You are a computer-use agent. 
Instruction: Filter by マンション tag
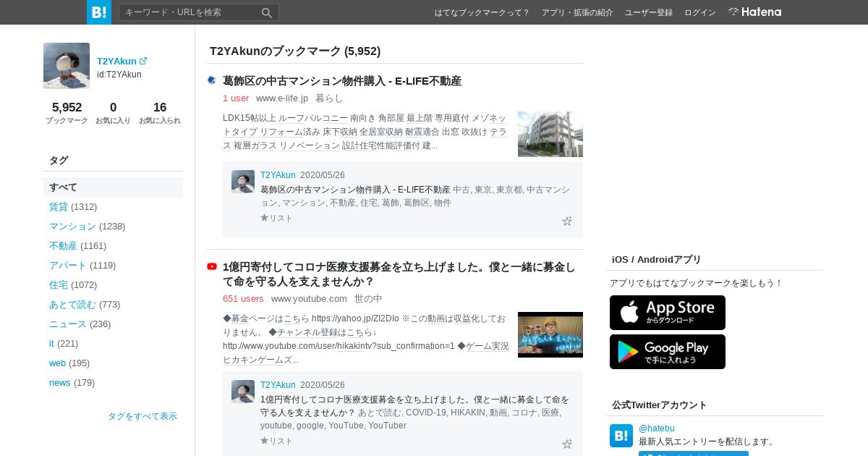[x=72, y=226]
